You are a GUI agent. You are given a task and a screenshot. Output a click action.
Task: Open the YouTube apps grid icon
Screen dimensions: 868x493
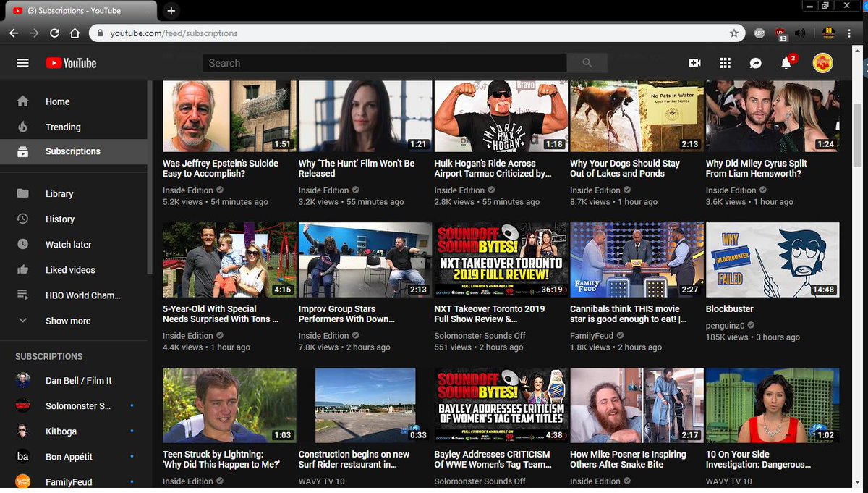pos(725,63)
